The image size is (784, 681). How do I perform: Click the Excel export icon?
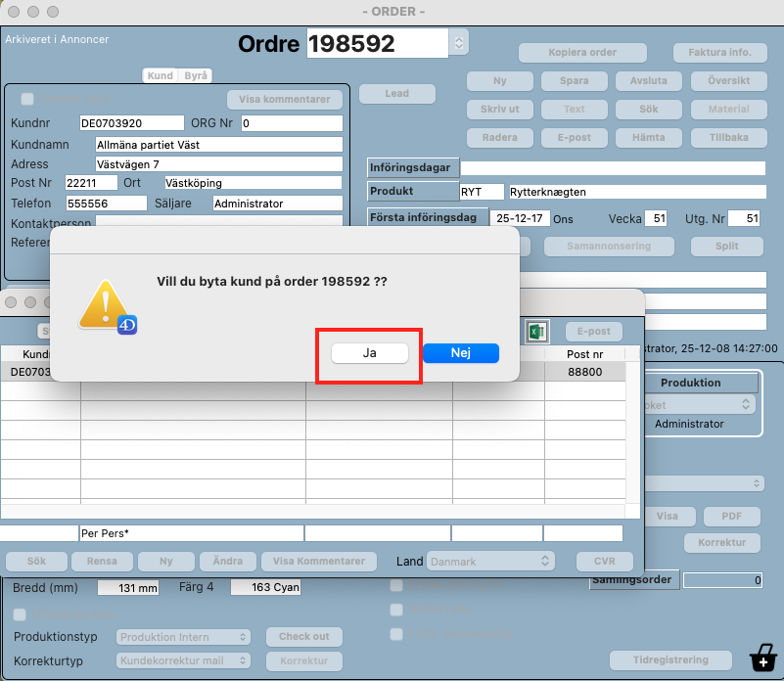click(x=535, y=332)
